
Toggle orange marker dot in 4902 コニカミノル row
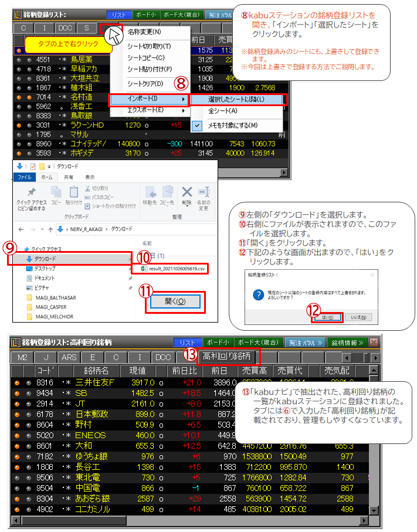point(16,510)
